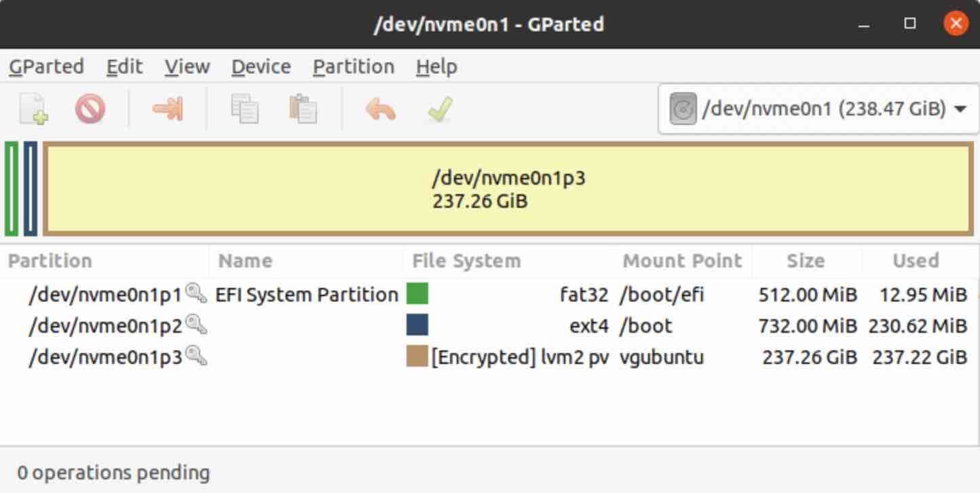
Task: Click the Paste partition toolbar icon
Action: pyautogui.click(x=303, y=109)
